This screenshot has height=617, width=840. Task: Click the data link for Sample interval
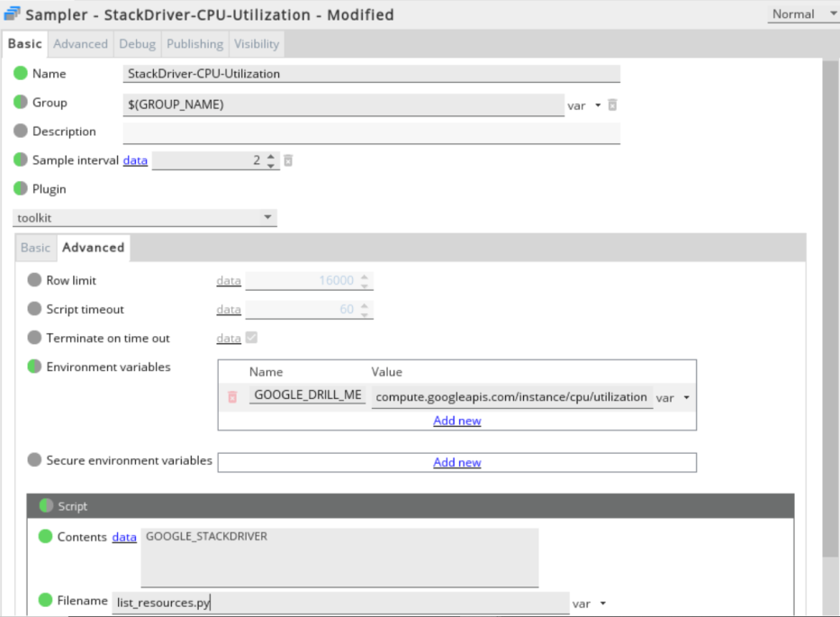pos(135,160)
